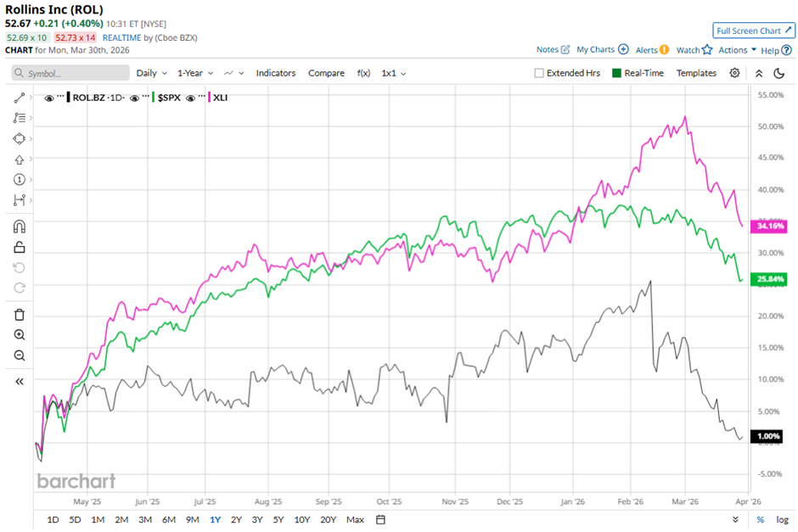Screen dimensions: 798x532
Task: Open the Alerts exclamation icon
Action: [664, 50]
